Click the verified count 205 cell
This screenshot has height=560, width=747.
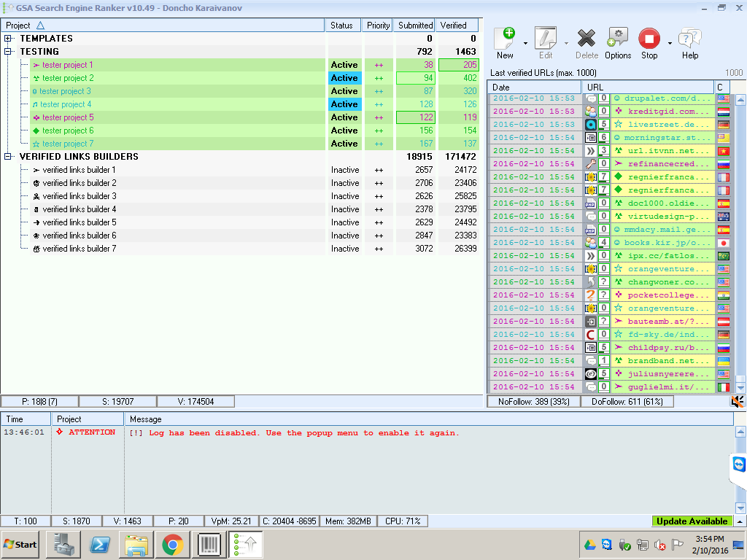click(458, 65)
